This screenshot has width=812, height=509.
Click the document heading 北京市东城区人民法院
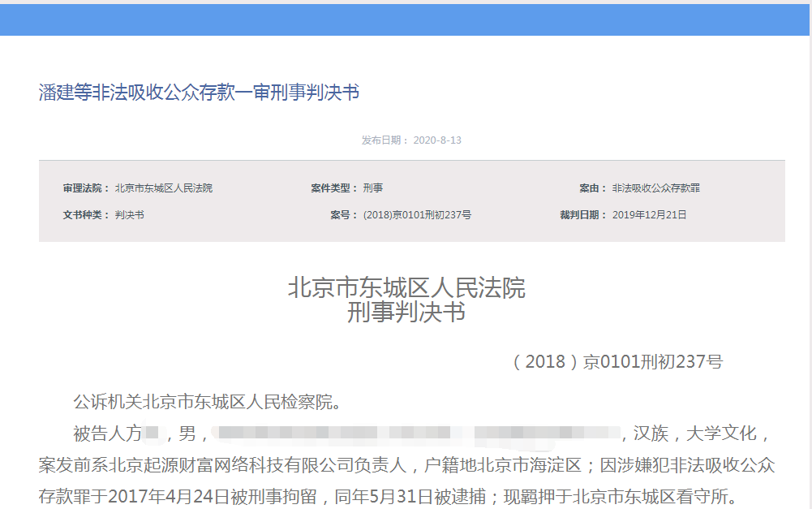tap(406, 288)
